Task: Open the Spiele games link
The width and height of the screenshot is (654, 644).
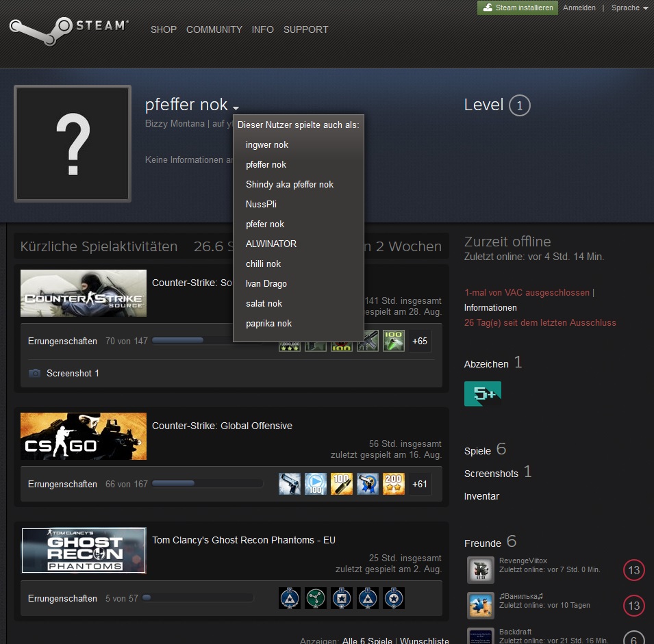Action: pyautogui.click(x=477, y=451)
